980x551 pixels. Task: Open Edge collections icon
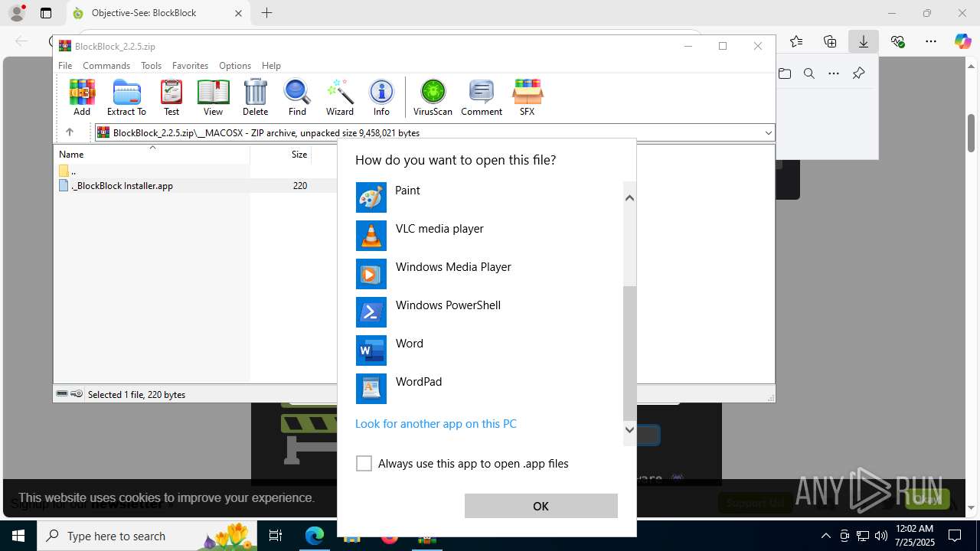coord(830,41)
